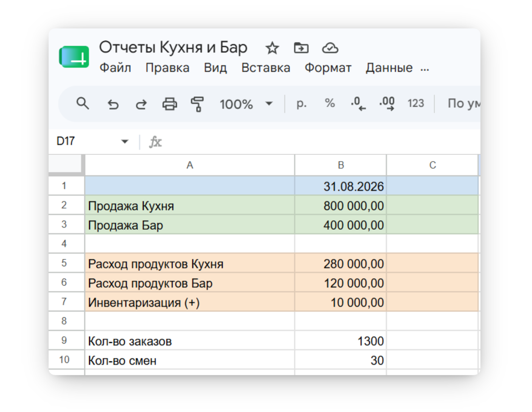This screenshot has height=412, width=532.
Task: Open the Данные menu
Action: coord(389,68)
